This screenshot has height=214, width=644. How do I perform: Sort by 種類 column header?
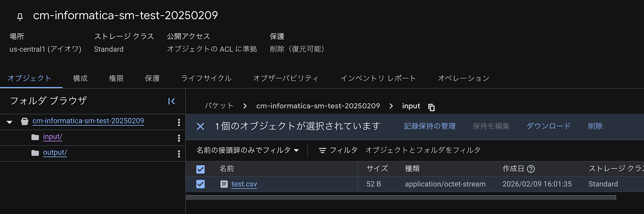[x=412, y=169]
